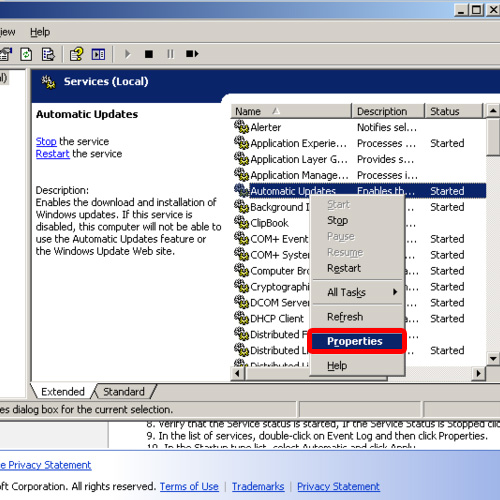Select Restart in the context menu
The image size is (500, 500).
(357, 268)
